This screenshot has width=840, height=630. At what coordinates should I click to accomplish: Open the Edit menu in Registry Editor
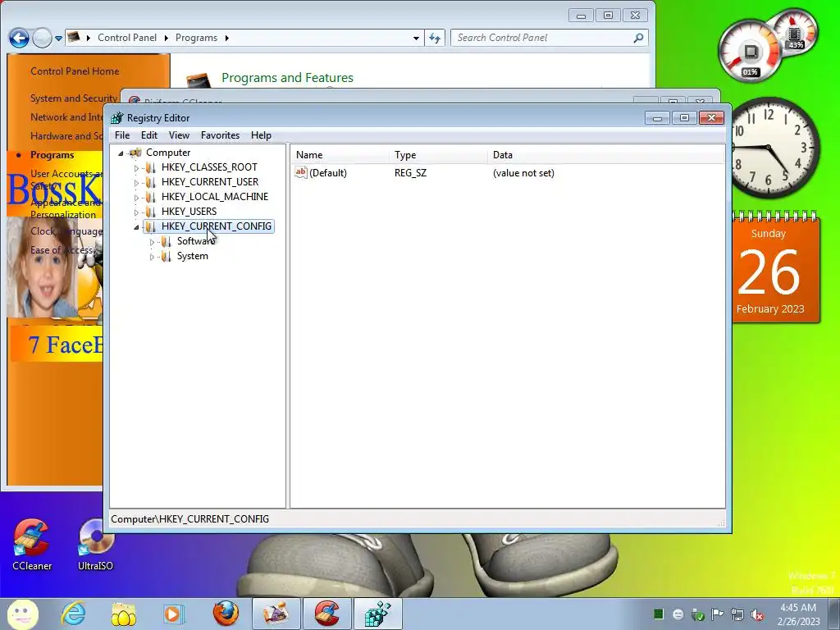(149, 135)
